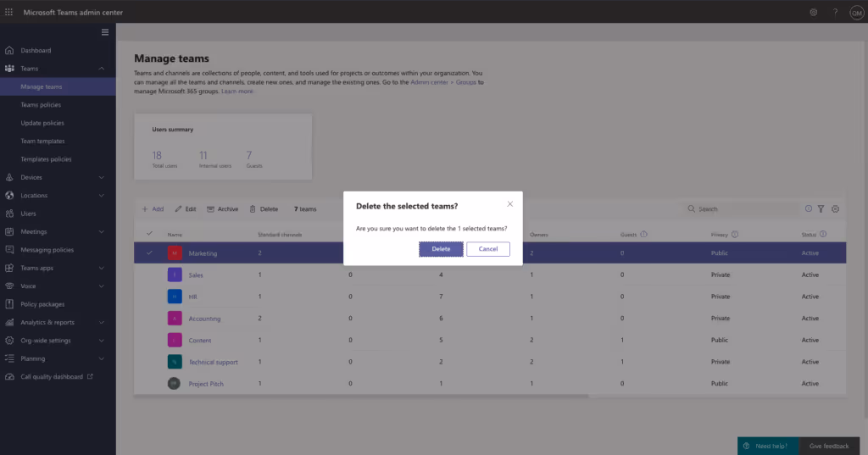The width and height of the screenshot is (868, 455).
Task: Collapse the navigation with hamburger icon
Action: point(104,32)
